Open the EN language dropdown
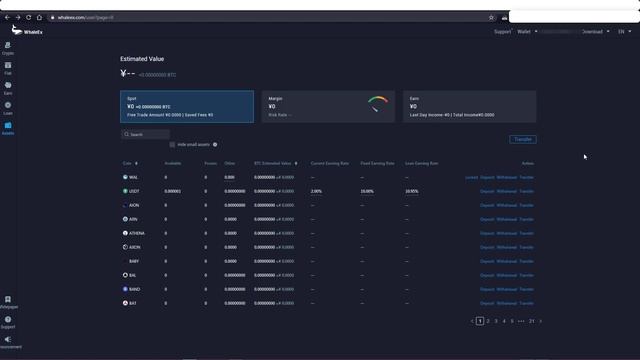640x360 pixels. (624, 31)
